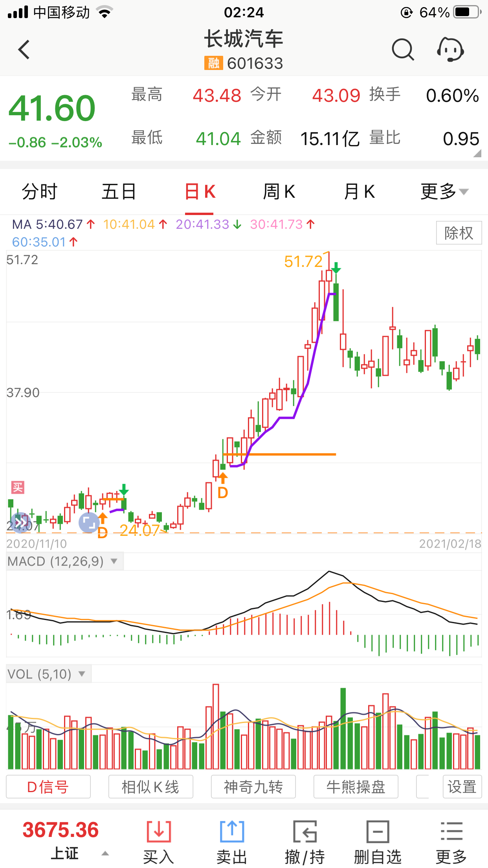The image size is (488, 868).
Task: Tap the current price 41.60
Action: [x=52, y=108]
